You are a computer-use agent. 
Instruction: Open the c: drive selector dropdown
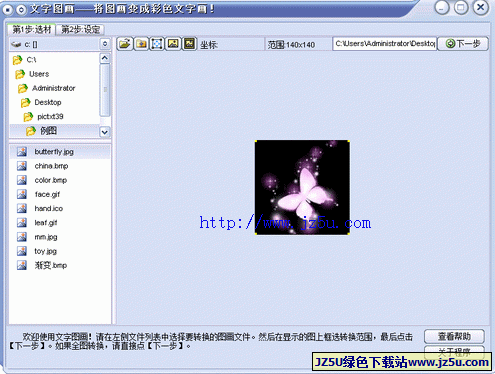click(x=105, y=44)
